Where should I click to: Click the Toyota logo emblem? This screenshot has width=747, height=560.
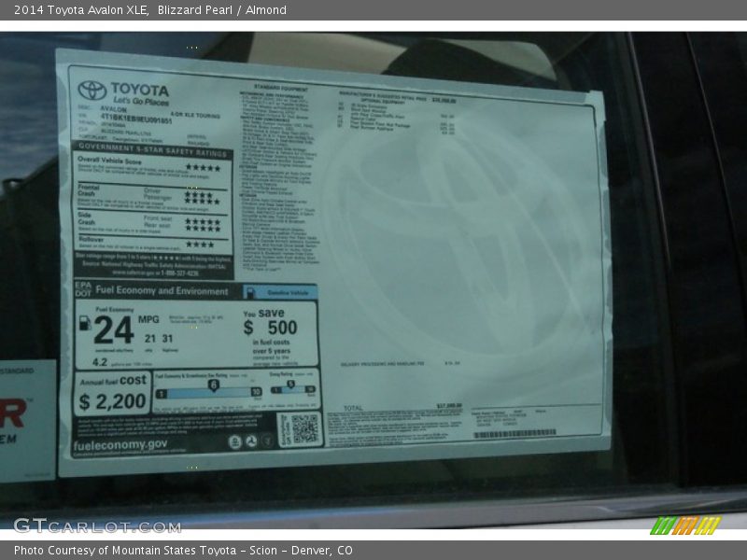pyautogui.click(x=89, y=87)
